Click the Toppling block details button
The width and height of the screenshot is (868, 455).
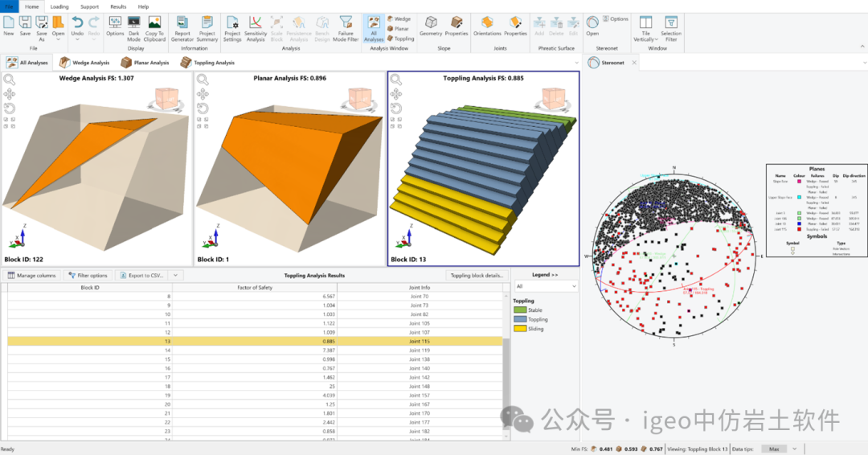click(x=477, y=275)
